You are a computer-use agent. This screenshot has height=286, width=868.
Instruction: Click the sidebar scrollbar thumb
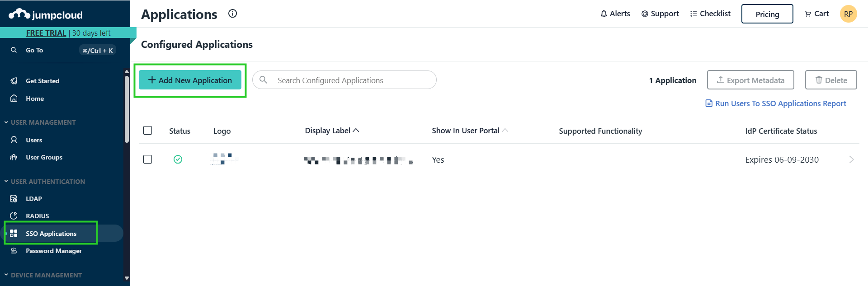click(x=127, y=109)
